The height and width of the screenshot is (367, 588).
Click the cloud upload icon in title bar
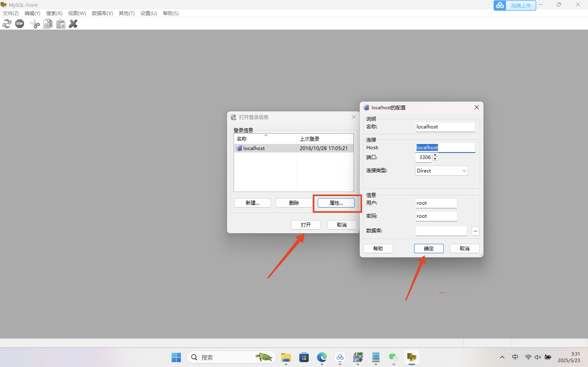point(500,5)
